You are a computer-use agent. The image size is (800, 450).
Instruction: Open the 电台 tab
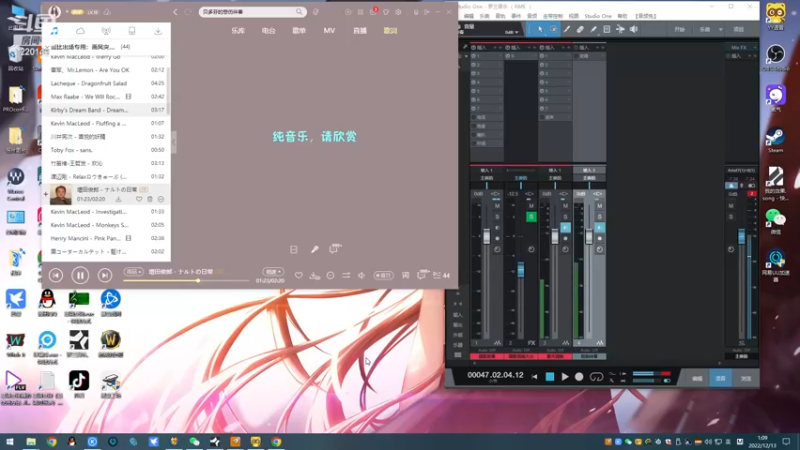[x=268, y=31]
